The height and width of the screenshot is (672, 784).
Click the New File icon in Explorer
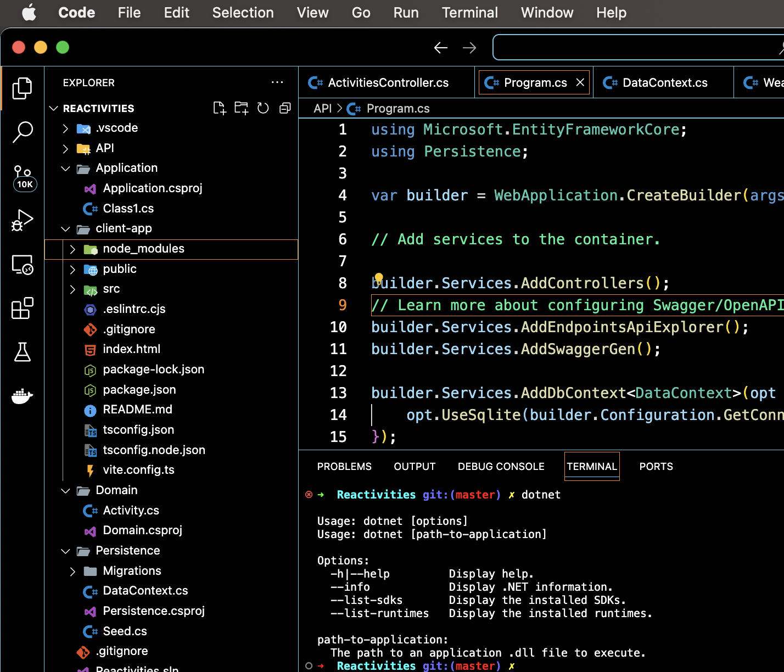pyautogui.click(x=220, y=108)
